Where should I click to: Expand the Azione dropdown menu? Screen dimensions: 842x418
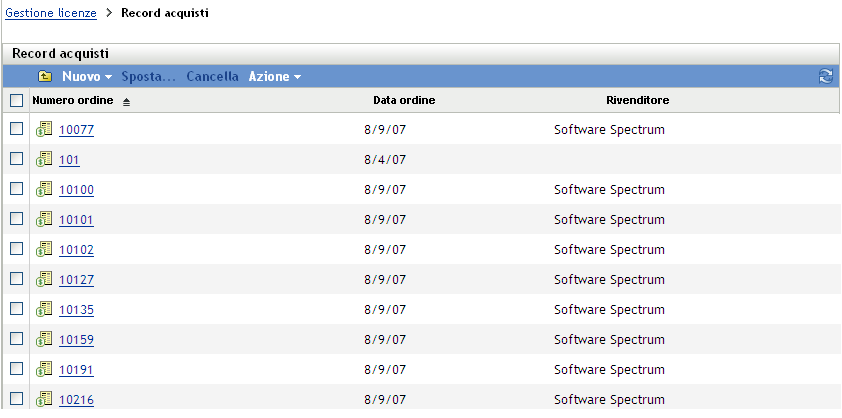click(274, 76)
